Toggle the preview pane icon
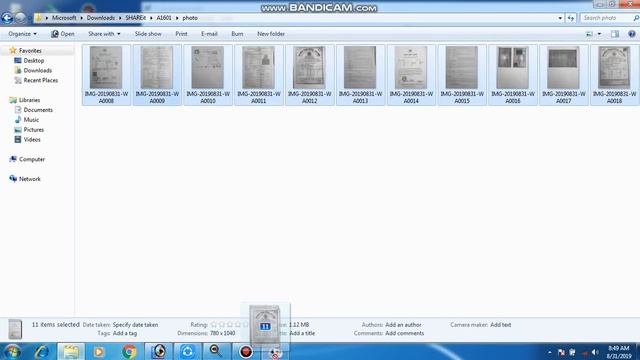Screen dimensions: 640x360 [615, 34]
